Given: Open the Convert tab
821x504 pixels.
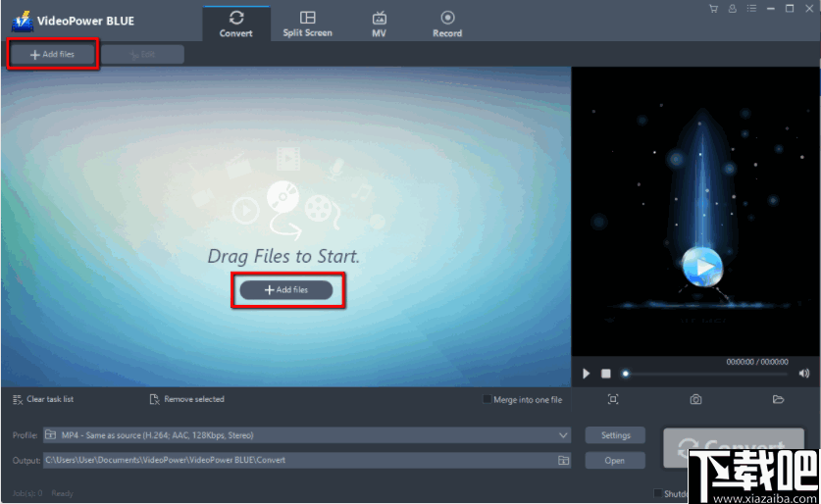Looking at the screenshot, I should click(236, 25).
